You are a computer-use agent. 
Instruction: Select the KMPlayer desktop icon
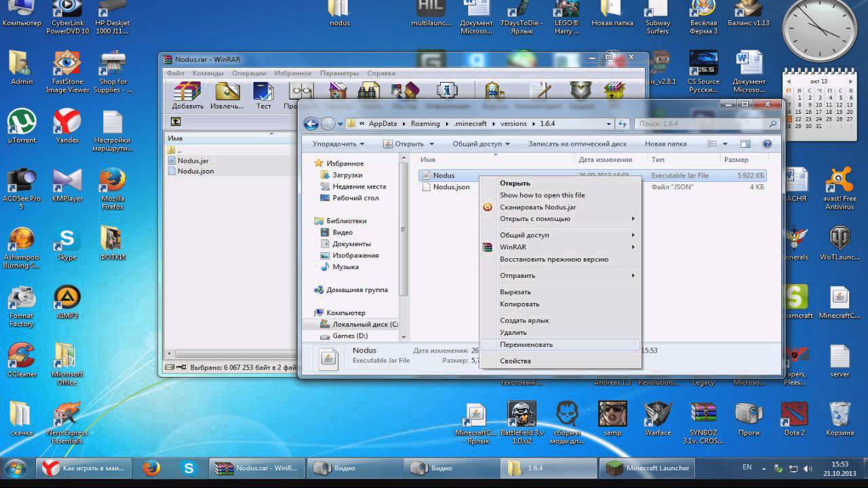(x=67, y=185)
